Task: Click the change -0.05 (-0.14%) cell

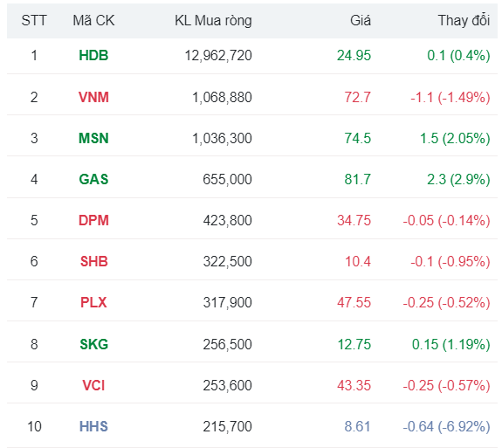Action: tap(446, 220)
